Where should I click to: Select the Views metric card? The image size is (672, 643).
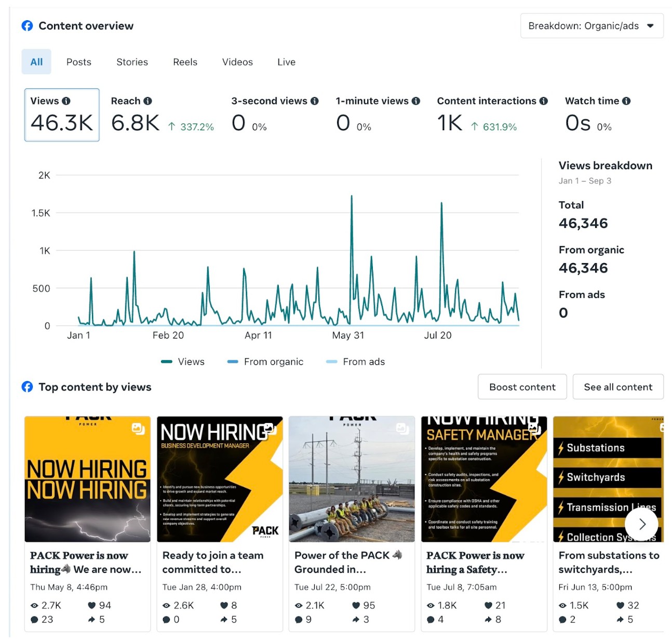point(62,115)
